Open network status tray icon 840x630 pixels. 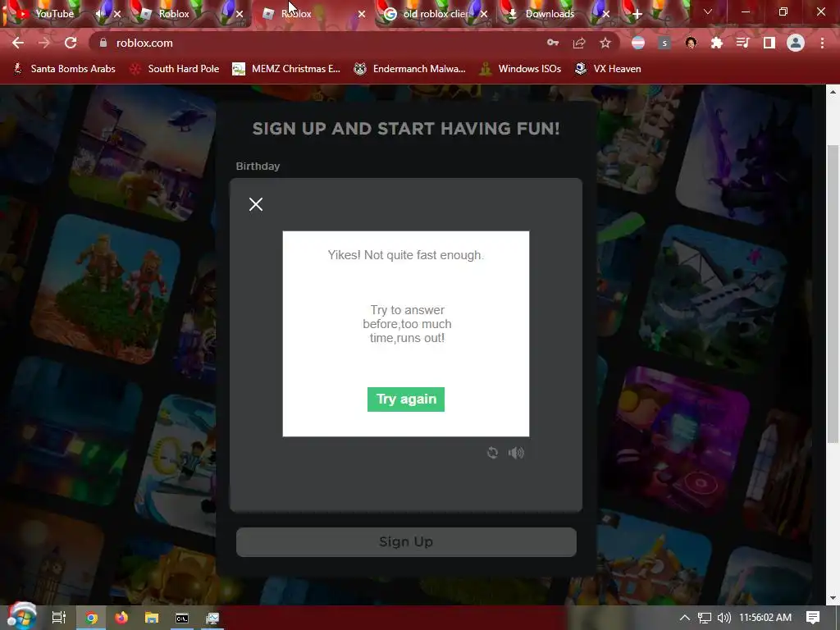point(705,618)
